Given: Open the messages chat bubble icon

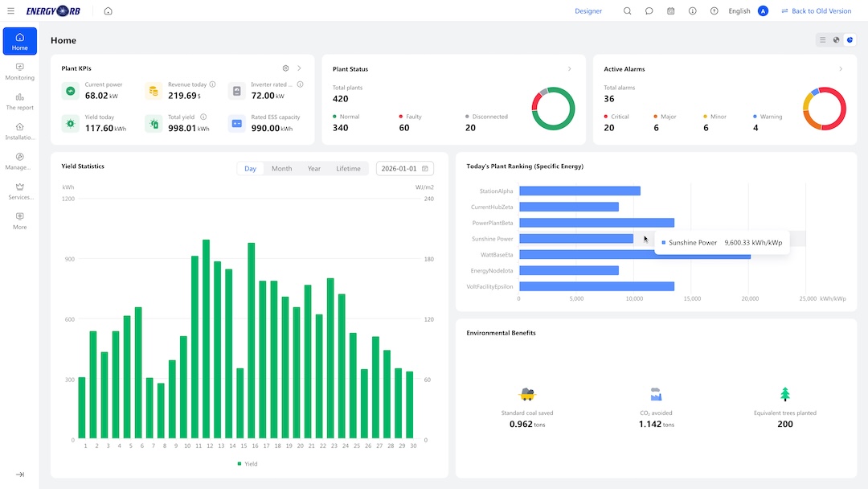Looking at the screenshot, I should tap(649, 11).
